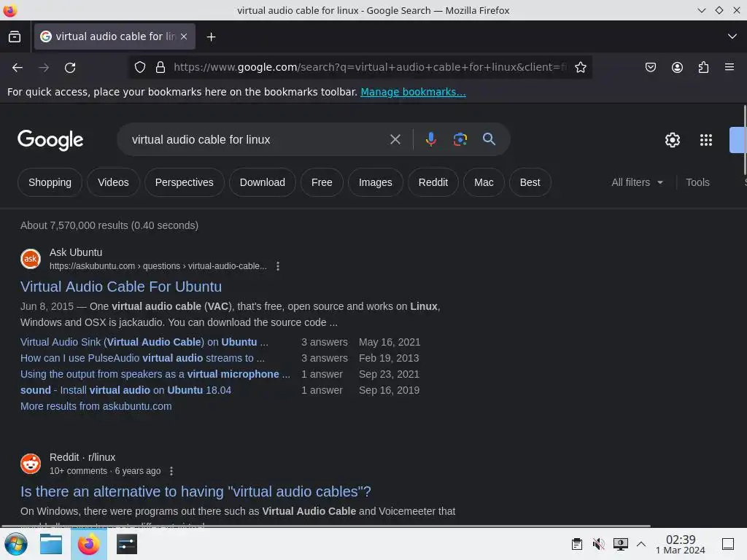The image size is (747, 560).
Task: Open the display configuration tray icon
Action: pos(620,544)
